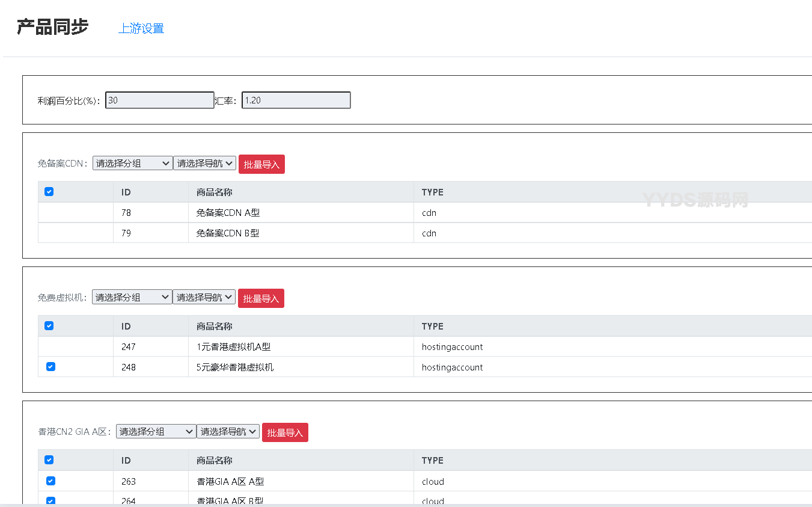Screen dimensions: 812x507
Task: Toggle select-all checkbox in 香港CN2 GIA A区 table
Action: (49, 460)
